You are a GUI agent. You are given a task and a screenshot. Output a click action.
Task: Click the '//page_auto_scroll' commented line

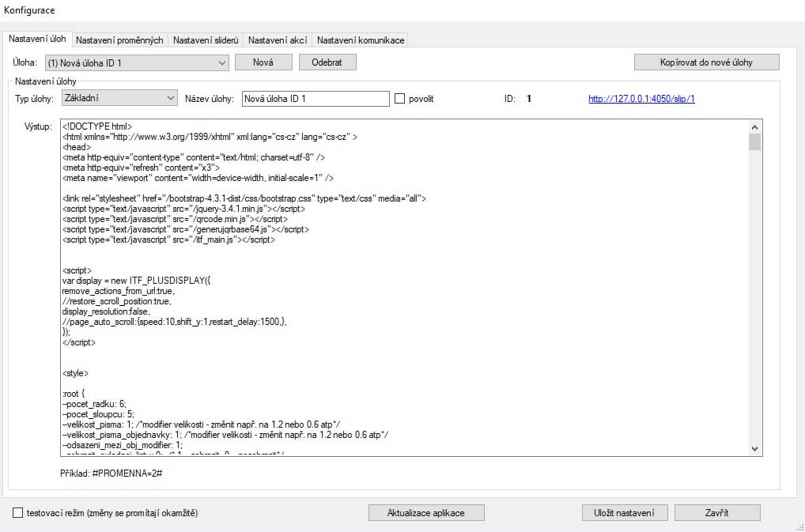pos(175,322)
